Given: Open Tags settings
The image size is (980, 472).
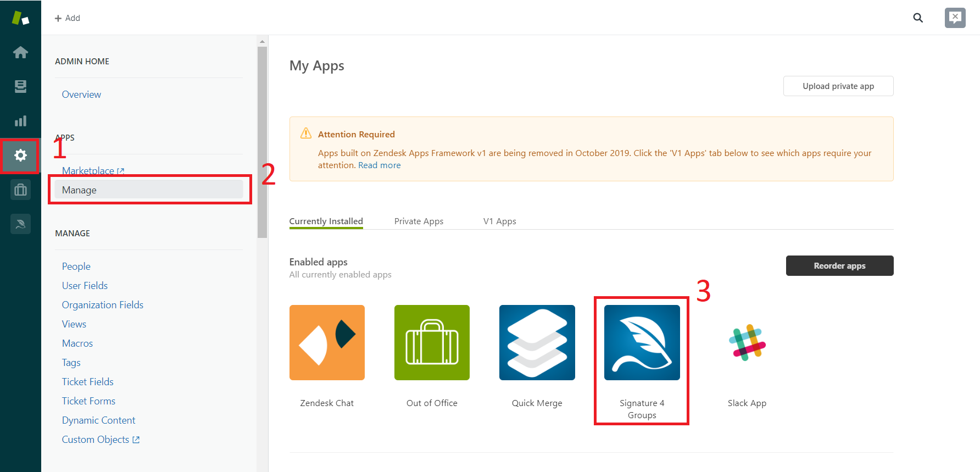Looking at the screenshot, I should tap(71, 363).
